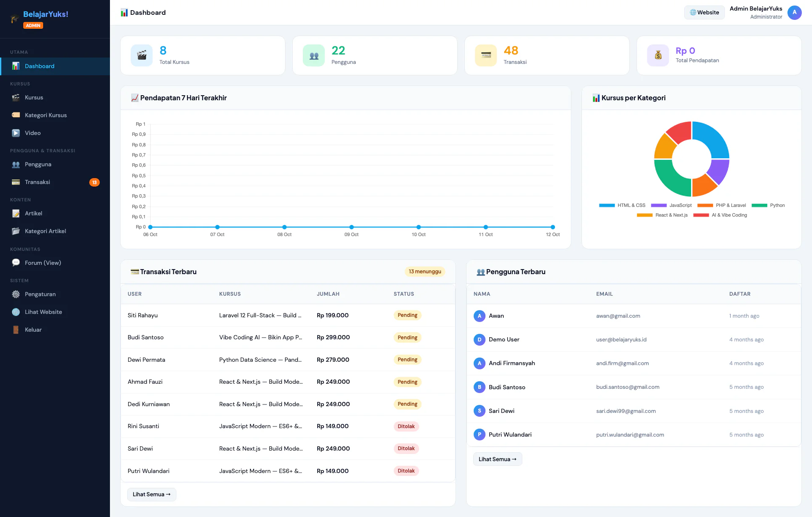Click the orange 13 badge on Transaksi

point(94,182)
